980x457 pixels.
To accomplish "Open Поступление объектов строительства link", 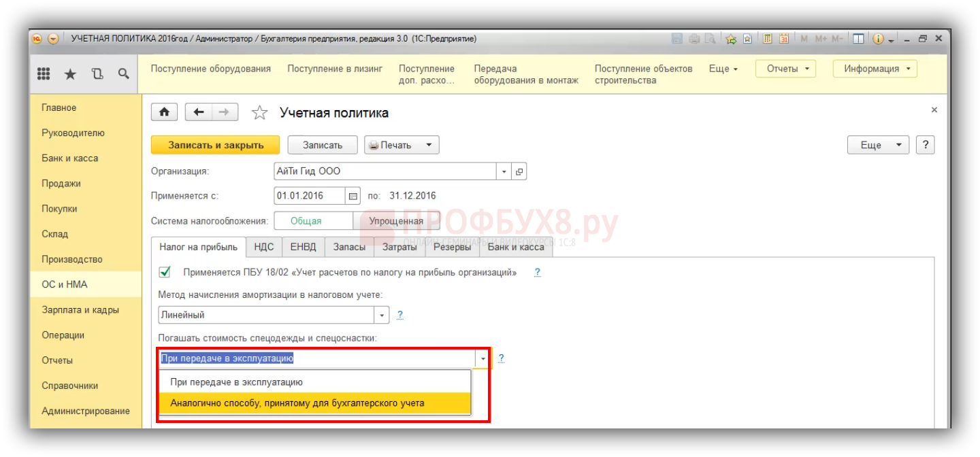I will pos(644,74).
